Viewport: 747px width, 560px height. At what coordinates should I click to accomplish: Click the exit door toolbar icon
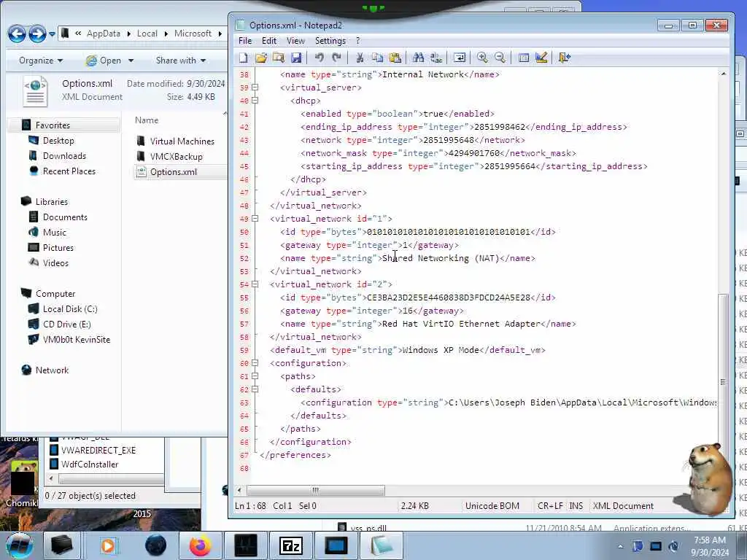pyautogui.click(x=565, y=58)
